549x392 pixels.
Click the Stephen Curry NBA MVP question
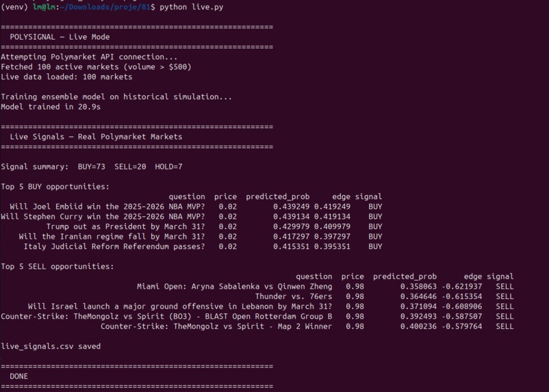[103, 217]
